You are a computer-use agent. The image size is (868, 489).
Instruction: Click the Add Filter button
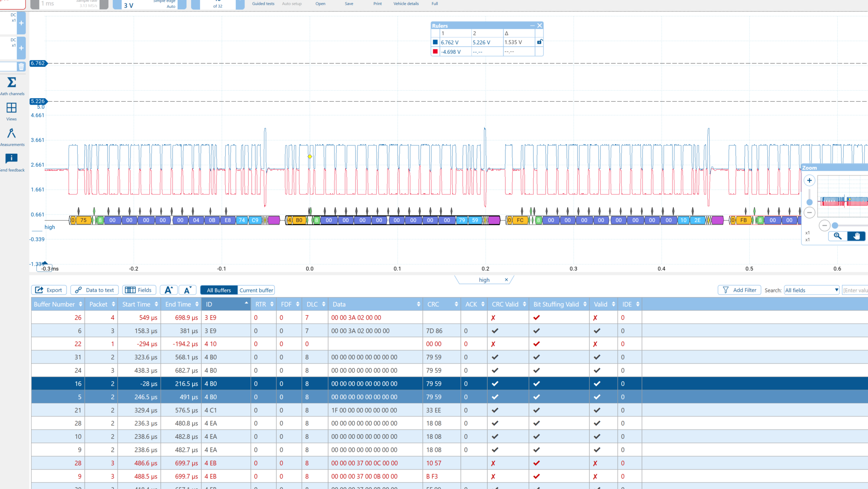point(740,290)
